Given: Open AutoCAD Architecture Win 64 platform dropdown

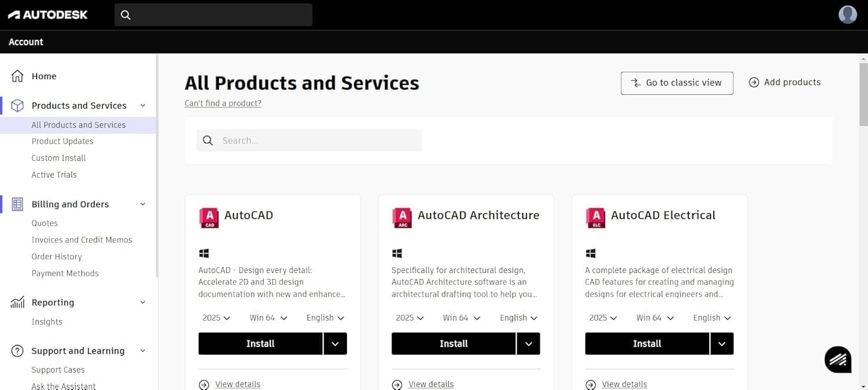Looking at the screenshot, I should (x=461, y=318).
